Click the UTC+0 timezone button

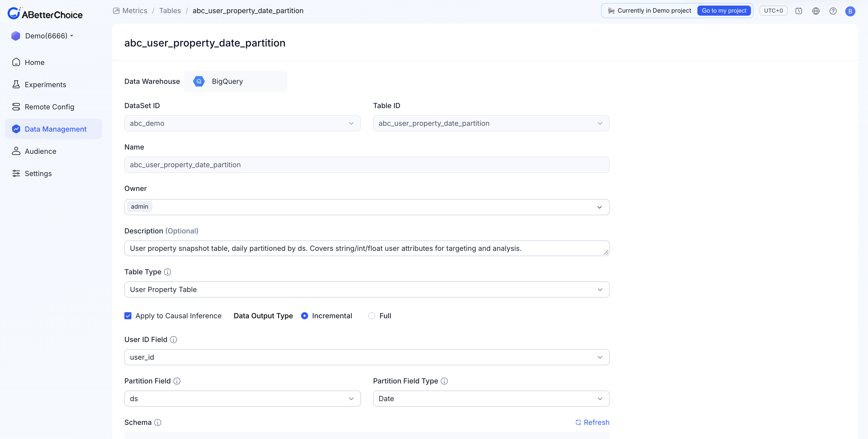point(773,11)
